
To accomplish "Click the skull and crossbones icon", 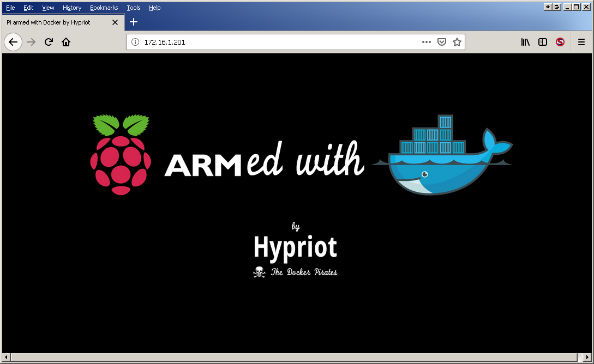I will tap(259, 272).
